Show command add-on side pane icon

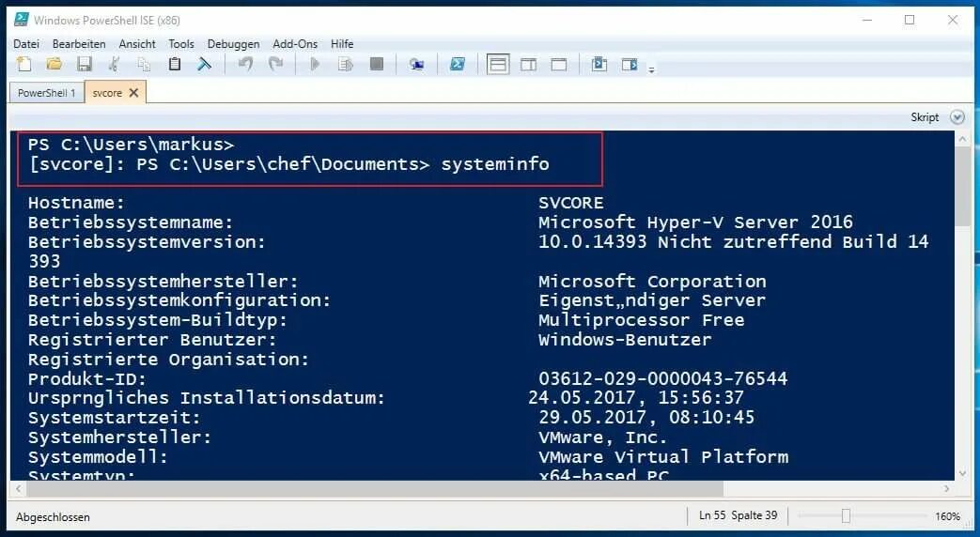point(630,65)
